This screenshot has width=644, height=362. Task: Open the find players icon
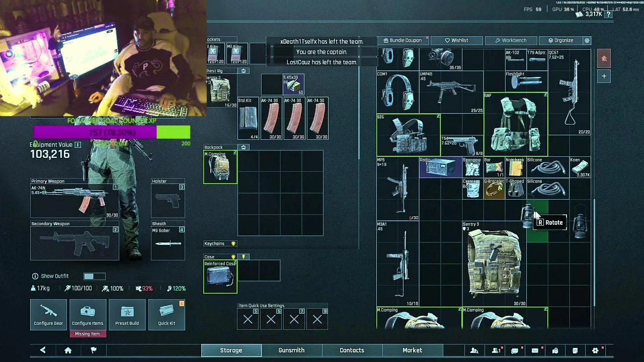coord(474,350)
